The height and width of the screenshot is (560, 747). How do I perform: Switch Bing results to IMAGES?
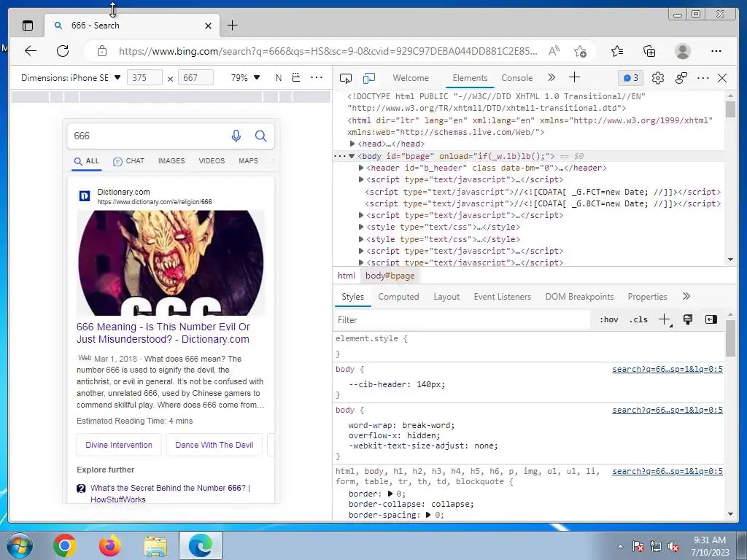pyautogui.click(x=171, y=161)
